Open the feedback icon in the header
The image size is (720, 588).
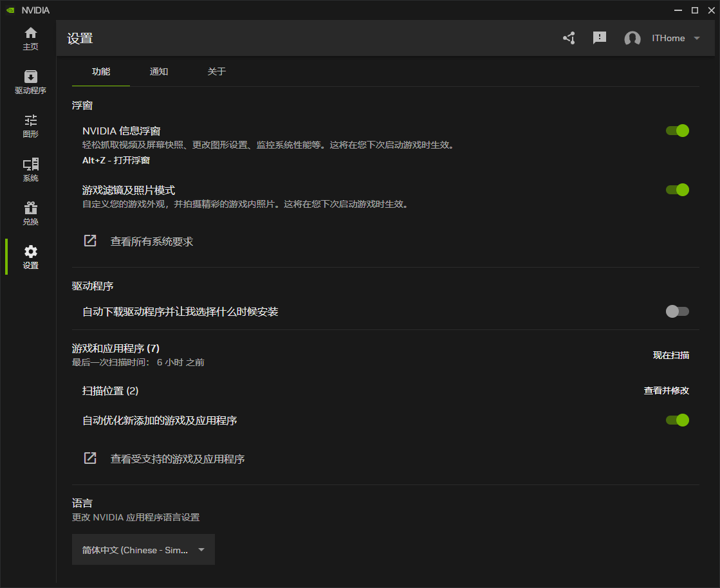click(x=600, y=38)
